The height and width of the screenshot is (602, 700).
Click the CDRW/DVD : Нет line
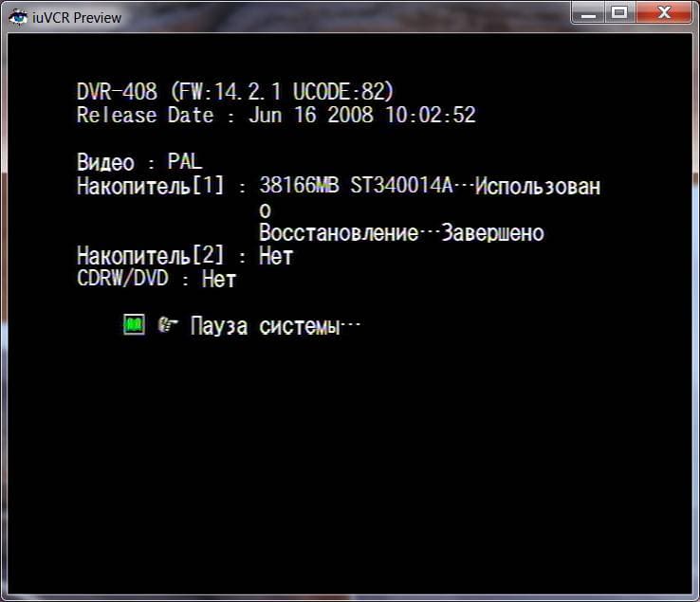(157, 279)
